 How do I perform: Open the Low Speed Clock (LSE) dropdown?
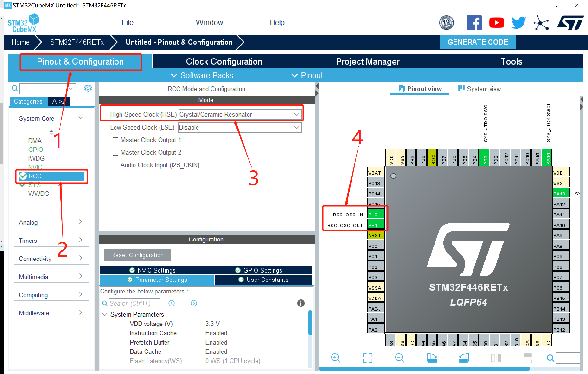pyautogui.click(x=240, y=127)
